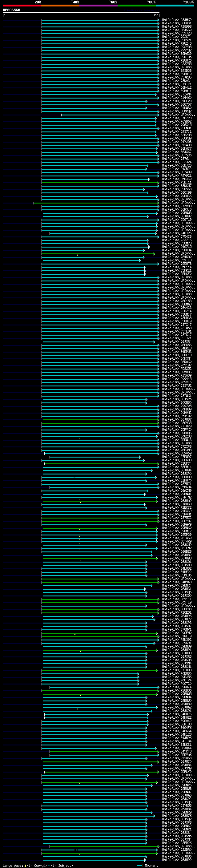The height and width of the screenshot is (868, 197).
Task: Select the UniRef100_C5GT19 label
Action: tap(177, 220)
